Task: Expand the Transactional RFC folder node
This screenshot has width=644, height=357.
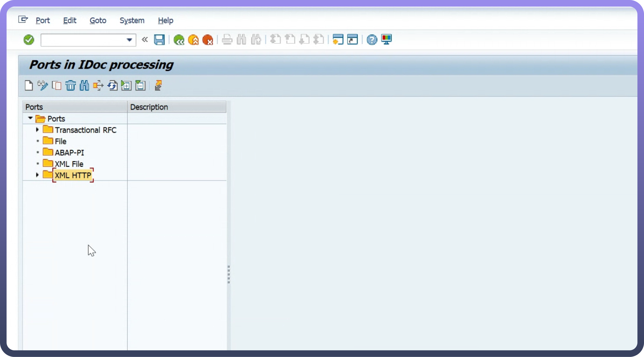Action: [x=37, y=130]
